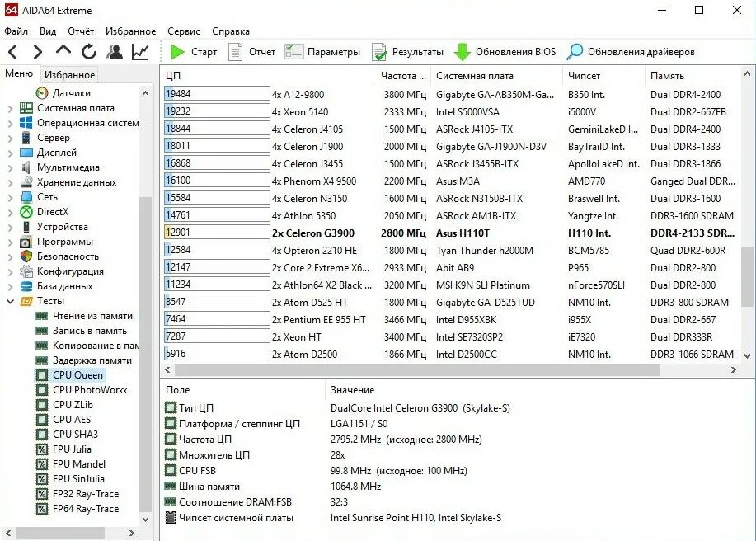Open Результаты from the toolbar

407,52
